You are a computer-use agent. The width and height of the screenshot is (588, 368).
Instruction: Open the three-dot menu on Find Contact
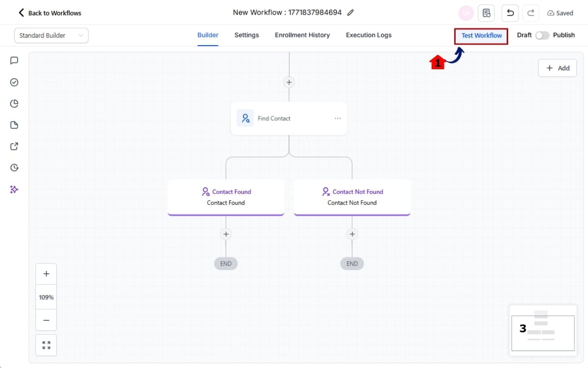(x=338, y=118)
